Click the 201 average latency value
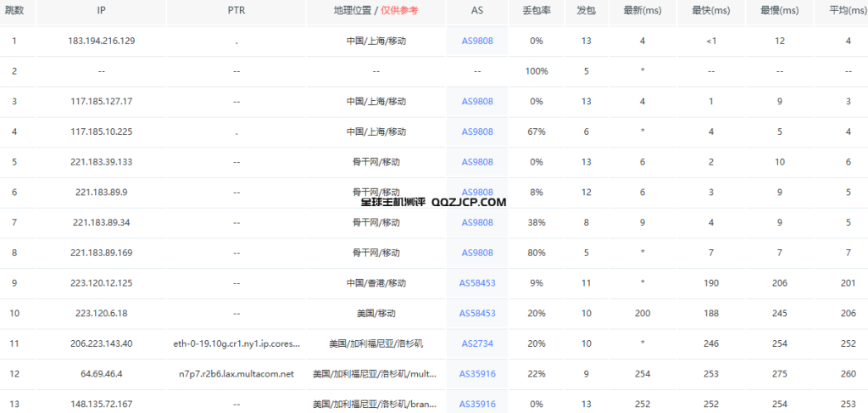 pyautogui.click(x=848, y=283)
